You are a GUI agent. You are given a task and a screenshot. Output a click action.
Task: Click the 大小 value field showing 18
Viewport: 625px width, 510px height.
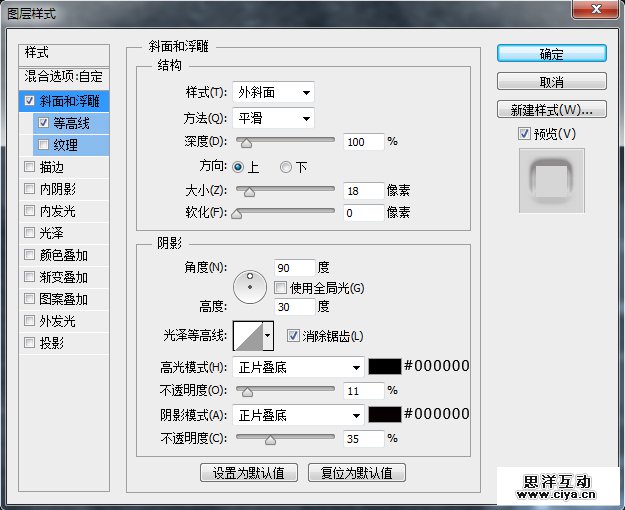364,191
